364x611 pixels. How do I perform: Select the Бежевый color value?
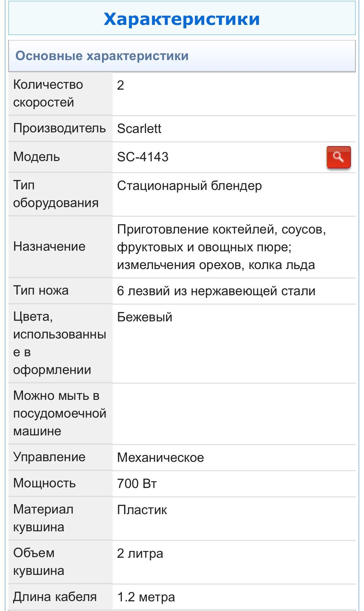(145, 317)
